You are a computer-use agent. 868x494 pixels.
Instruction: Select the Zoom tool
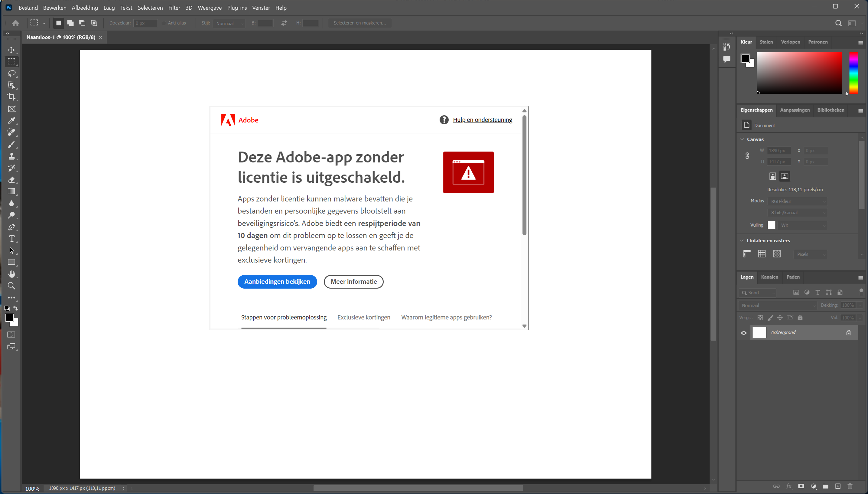coord(11,286)
